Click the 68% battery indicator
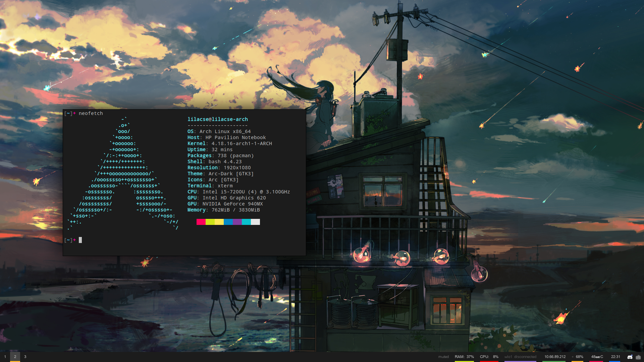Viewport: 644px width, 362px height. click(578, 357)
